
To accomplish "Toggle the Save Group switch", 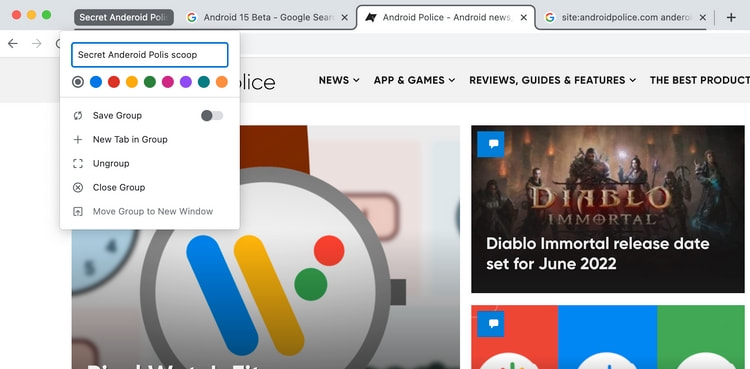I will 212,115.
